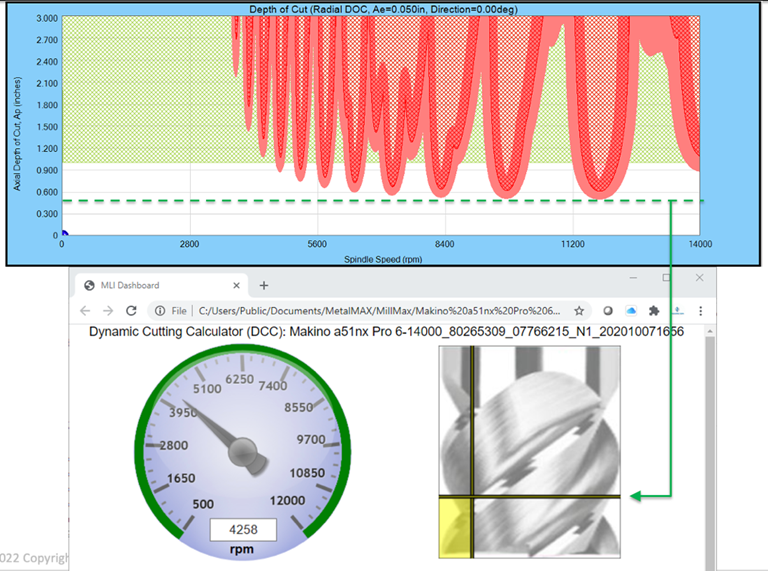Maximize the browser window
Viewport: 768px width, 571px height.
click(666, 278)
